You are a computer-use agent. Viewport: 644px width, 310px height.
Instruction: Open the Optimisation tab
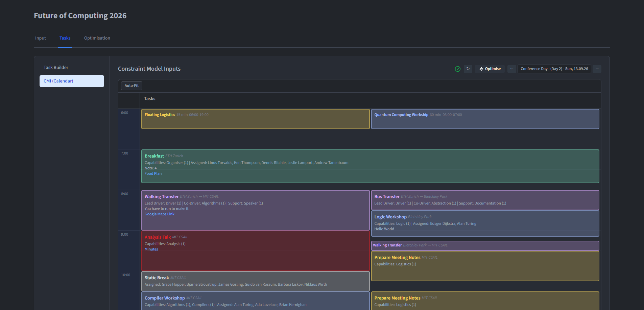pyautogui.click(x=97, y=38)
